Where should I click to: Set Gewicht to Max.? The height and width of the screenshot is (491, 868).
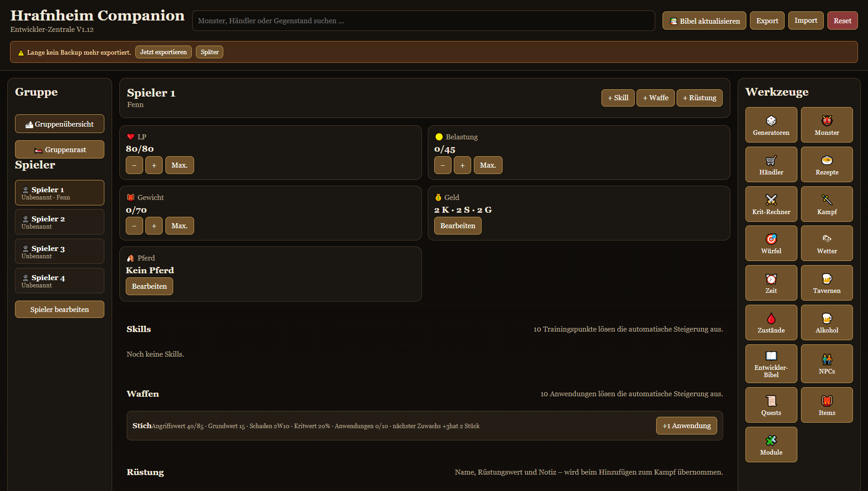pyautogui.click(x=180, y=226)
